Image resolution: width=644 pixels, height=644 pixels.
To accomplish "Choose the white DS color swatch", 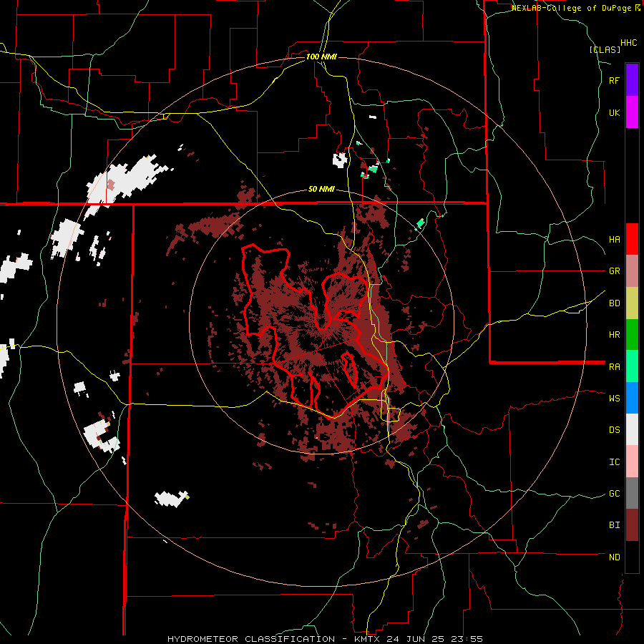I will tap(632, 429).
